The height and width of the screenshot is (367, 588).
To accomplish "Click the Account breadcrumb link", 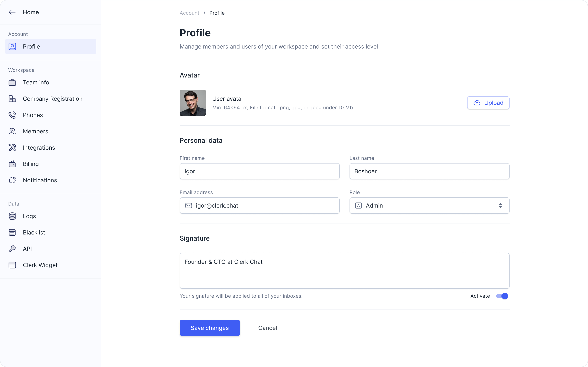I will point(189,13).
